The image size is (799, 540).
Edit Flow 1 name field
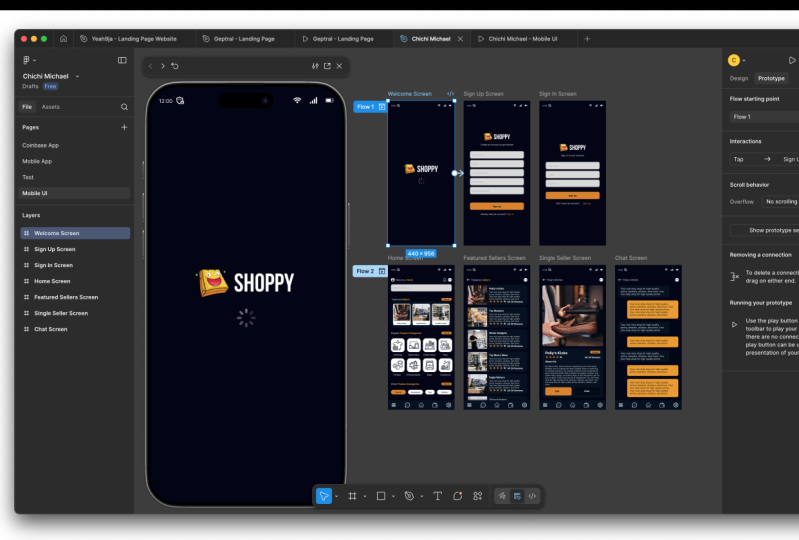click(x=764, y=117)
